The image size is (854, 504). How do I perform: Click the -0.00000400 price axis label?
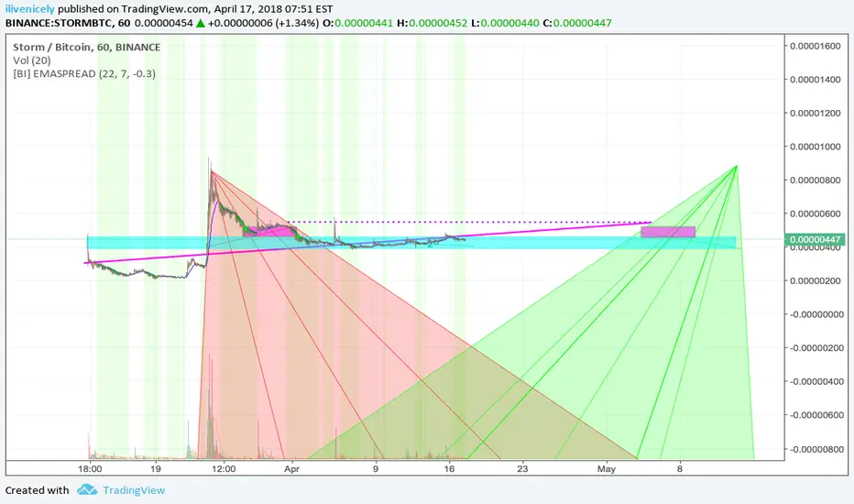(x=816, y=381)
